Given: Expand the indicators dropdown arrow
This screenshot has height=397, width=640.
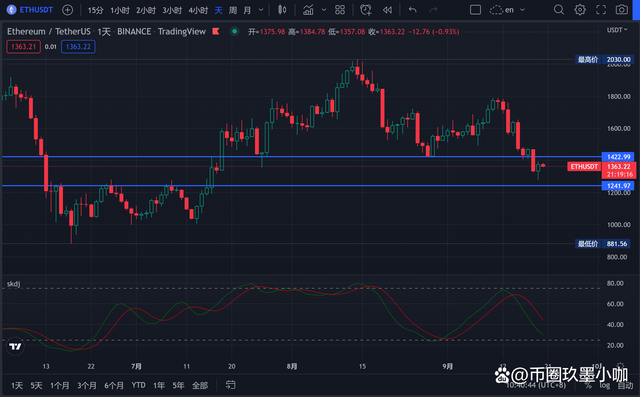Looking at the screenshot, I should click(324, 10).
